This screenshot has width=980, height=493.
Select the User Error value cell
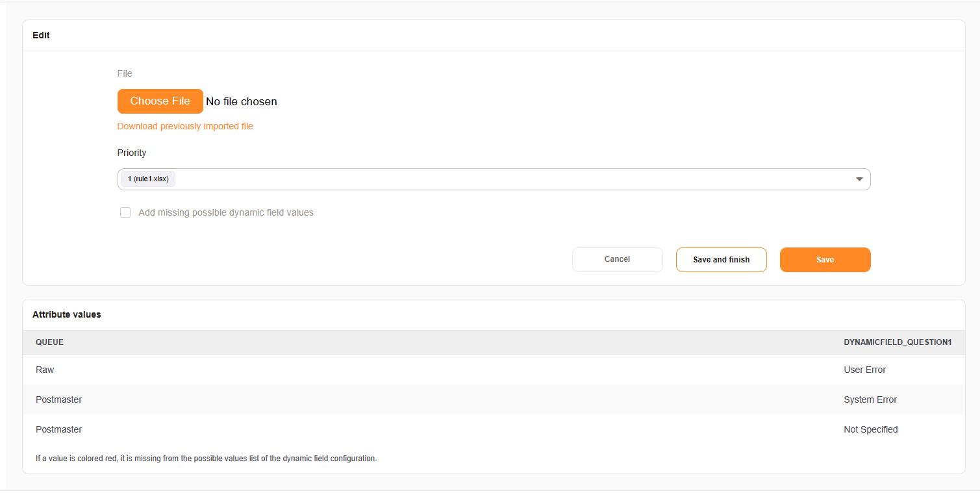[864, 370]
